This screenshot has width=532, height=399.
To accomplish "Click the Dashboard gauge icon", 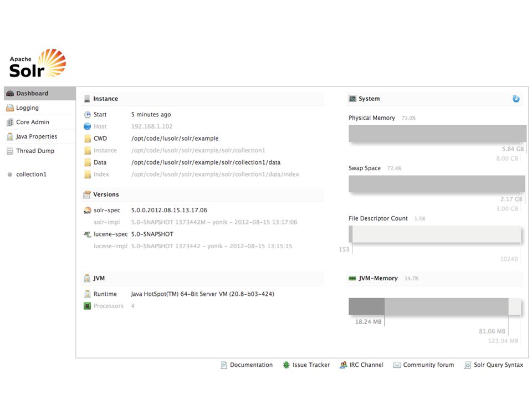I will click(x=10, y=93).
